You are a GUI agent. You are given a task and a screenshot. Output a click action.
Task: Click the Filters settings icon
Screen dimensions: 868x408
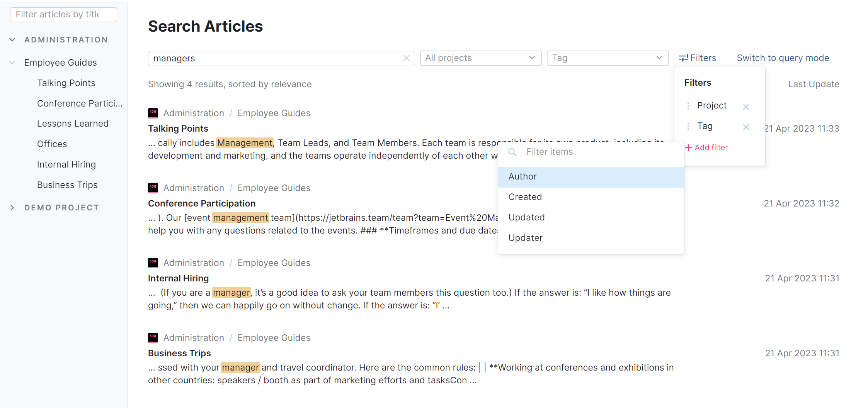click(x=683, y=58)
